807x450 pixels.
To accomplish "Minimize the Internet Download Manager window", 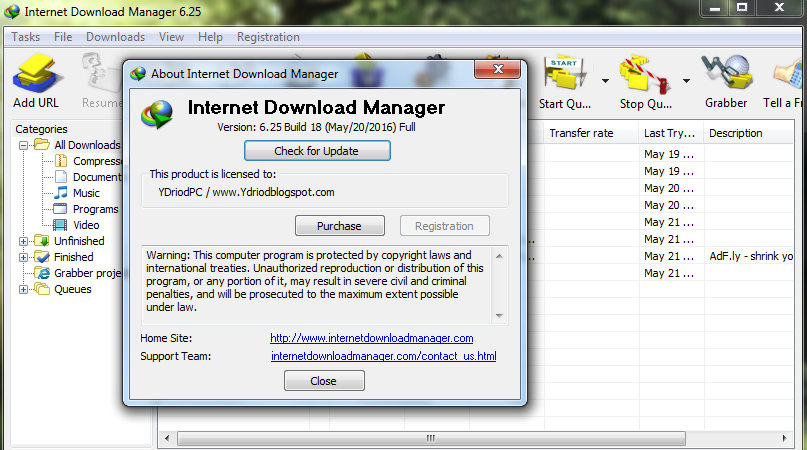I will coord(715,8).
